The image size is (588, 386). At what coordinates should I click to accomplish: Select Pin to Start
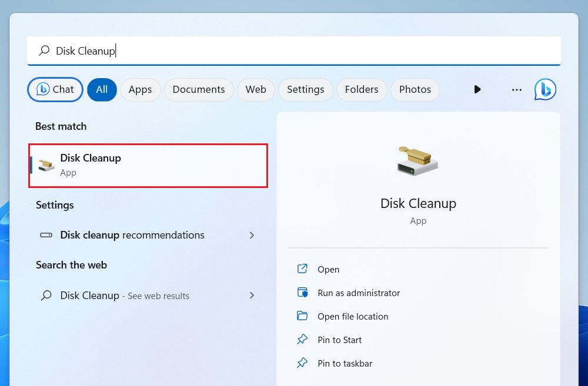pyautogui.click(x=339, y=340)
